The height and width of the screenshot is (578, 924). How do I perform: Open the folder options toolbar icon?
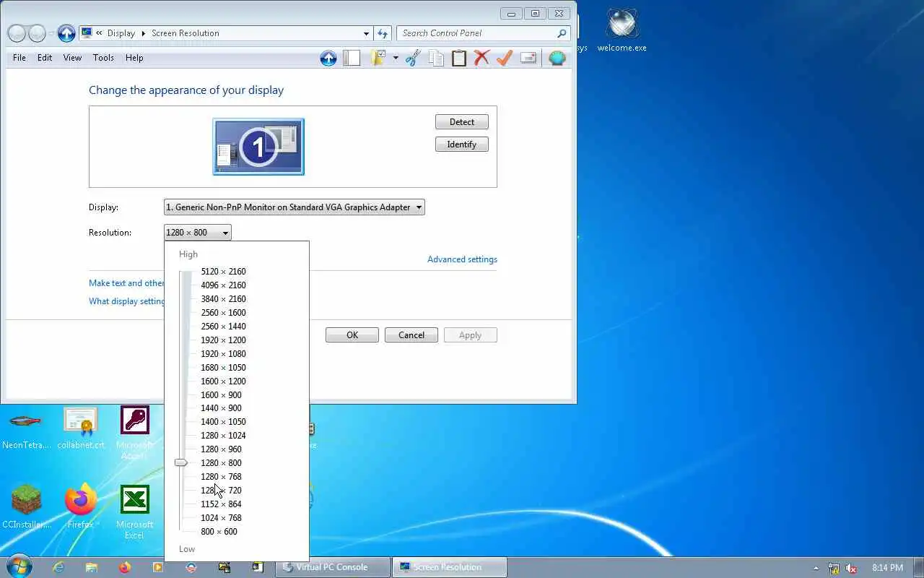(378, 58)
